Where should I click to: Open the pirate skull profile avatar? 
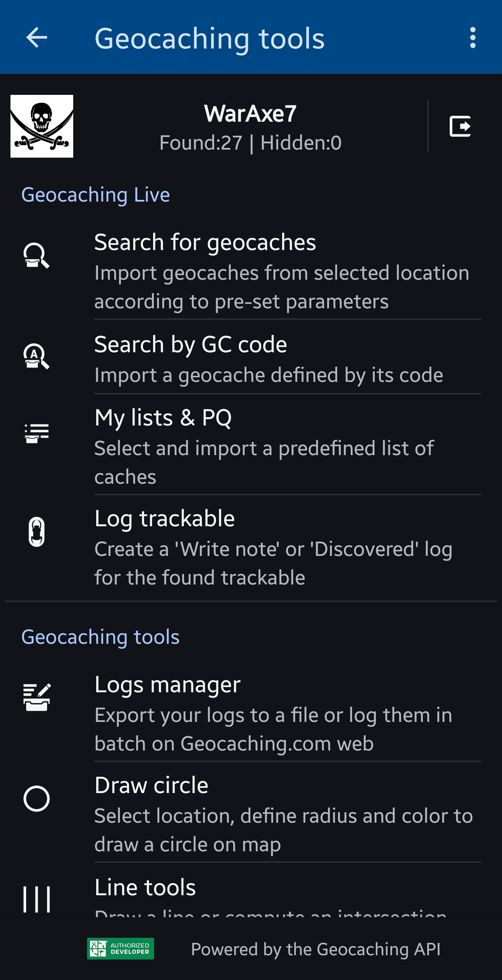tap(41, 126)
